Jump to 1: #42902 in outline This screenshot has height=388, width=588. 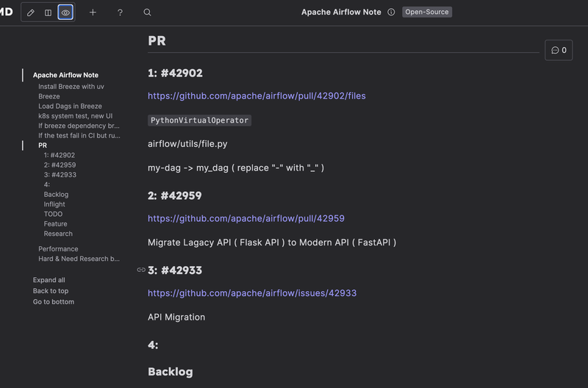pyautogui.click(x=60, y=155)
